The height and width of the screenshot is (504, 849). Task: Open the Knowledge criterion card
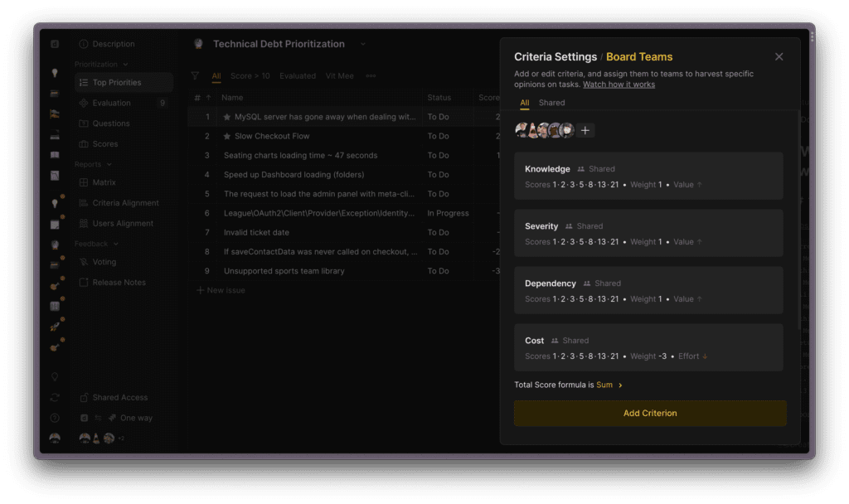point(648,176)
